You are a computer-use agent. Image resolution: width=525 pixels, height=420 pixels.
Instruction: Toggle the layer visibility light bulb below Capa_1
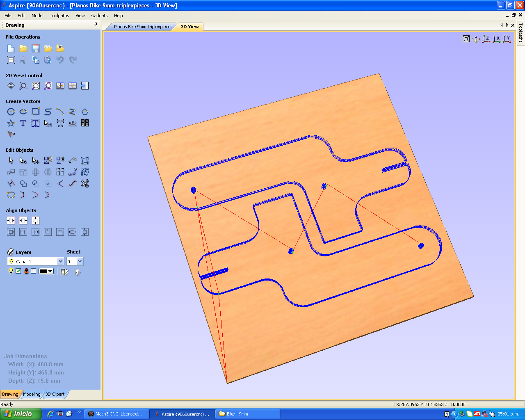point(11,271)
